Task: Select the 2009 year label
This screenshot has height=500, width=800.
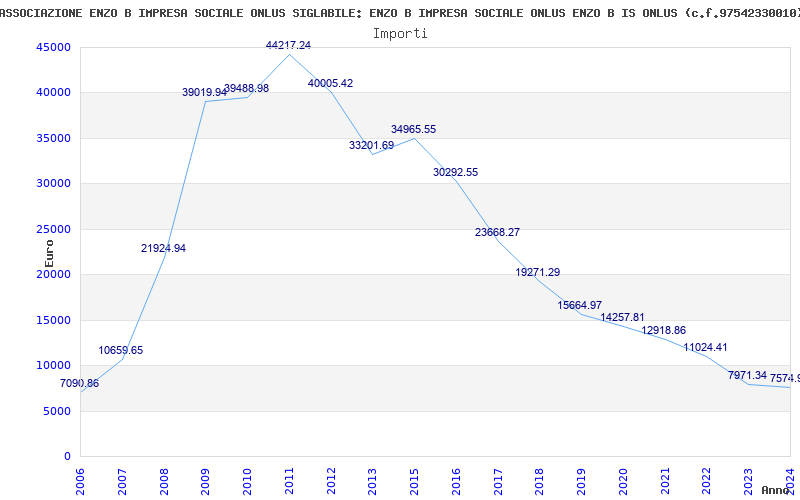Action: [x=206, y=482]
